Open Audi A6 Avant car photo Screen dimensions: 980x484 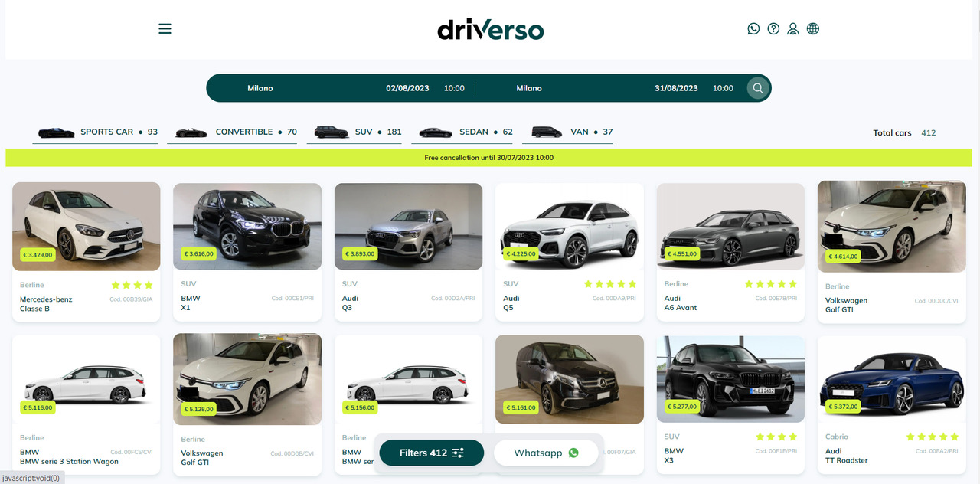730,227
